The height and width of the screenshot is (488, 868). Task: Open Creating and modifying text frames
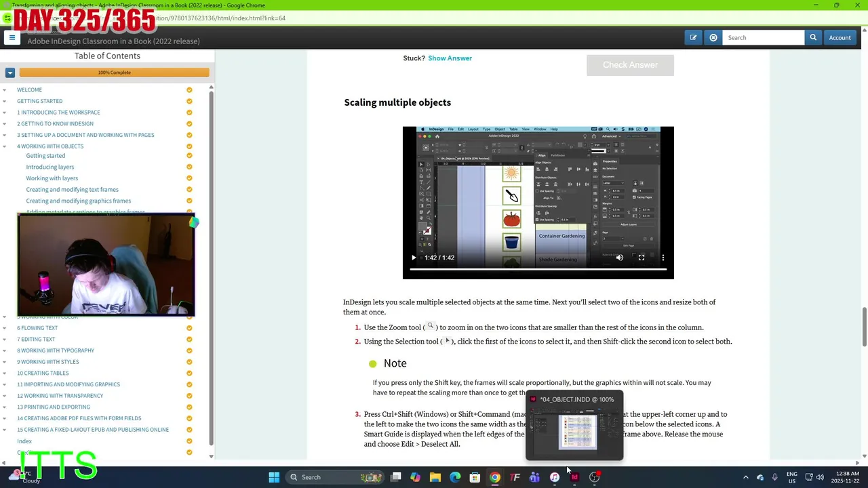[72, 190]
